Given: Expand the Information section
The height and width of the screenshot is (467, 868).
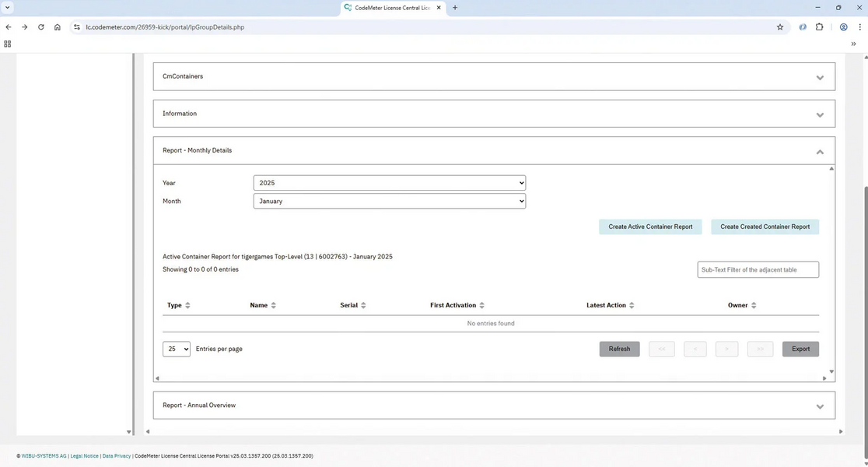Looking at the screenshot, I should pos(820,115).
